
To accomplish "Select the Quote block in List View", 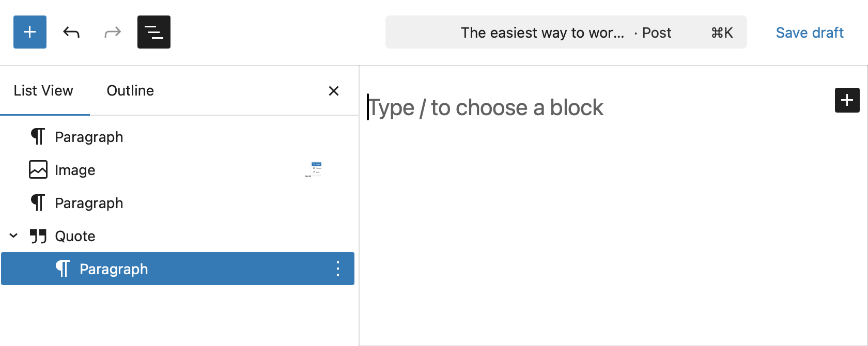I will (x=75, y=235).
